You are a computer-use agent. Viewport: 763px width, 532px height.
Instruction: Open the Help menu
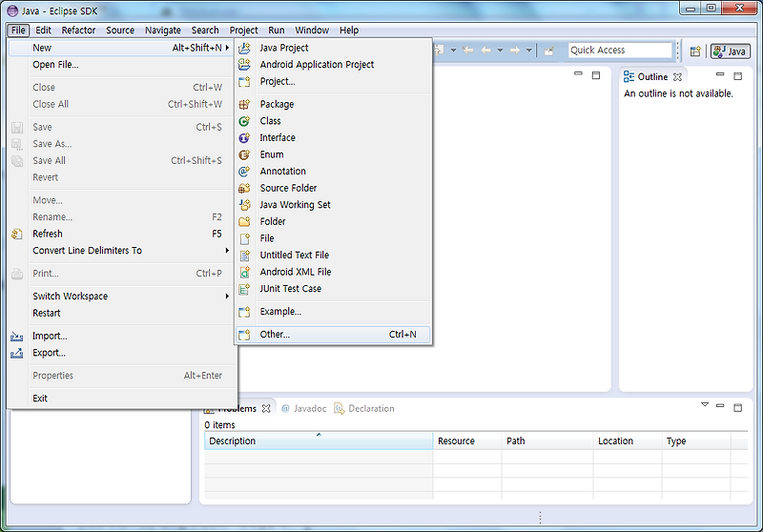coord(349,31)
